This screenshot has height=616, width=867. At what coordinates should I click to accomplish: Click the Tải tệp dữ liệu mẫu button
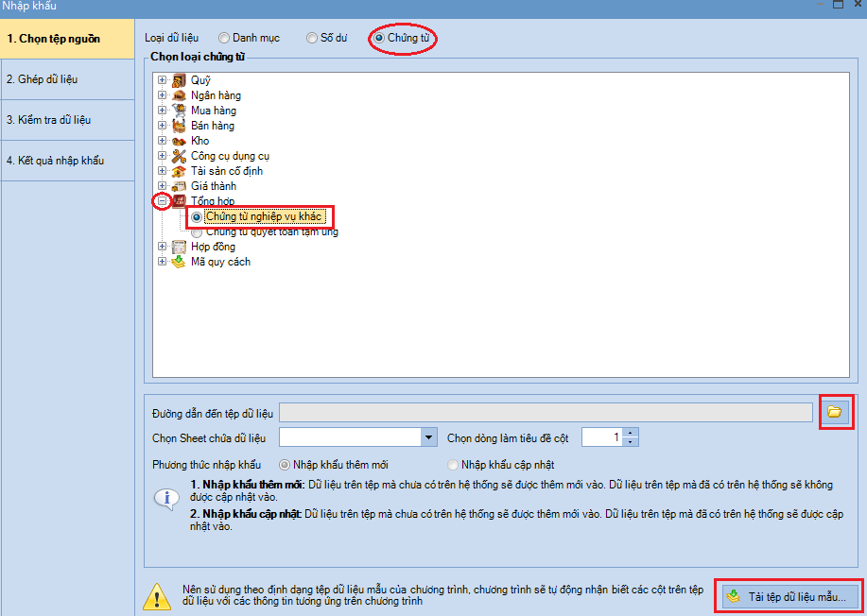[x=789, y=596]
